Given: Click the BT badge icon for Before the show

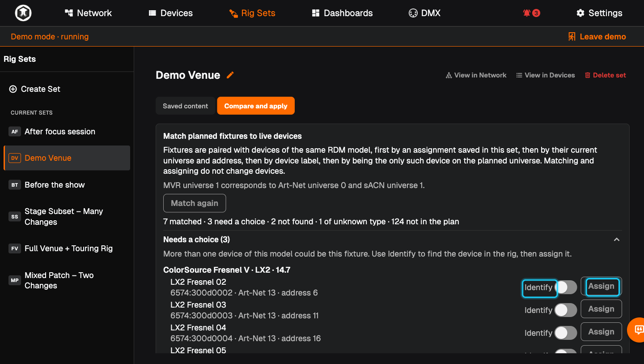Looking at the screenshot, I should pos(15,185).
